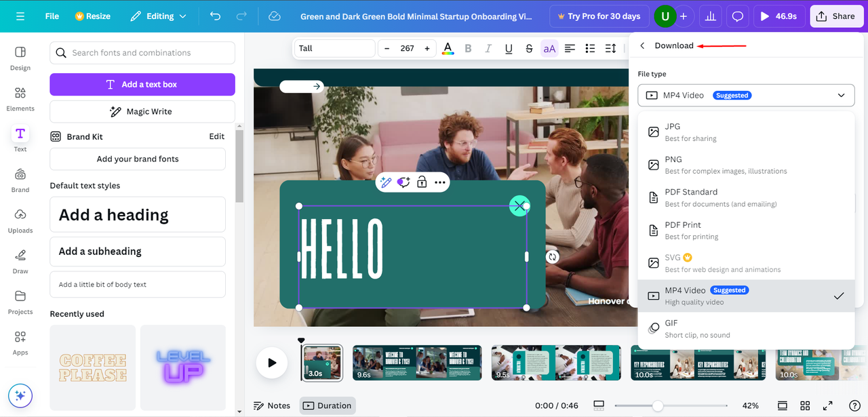The height and width of the screenshot is (417, 868).
Task: Click the Redo arrow
Action: (x=241, y=16)
